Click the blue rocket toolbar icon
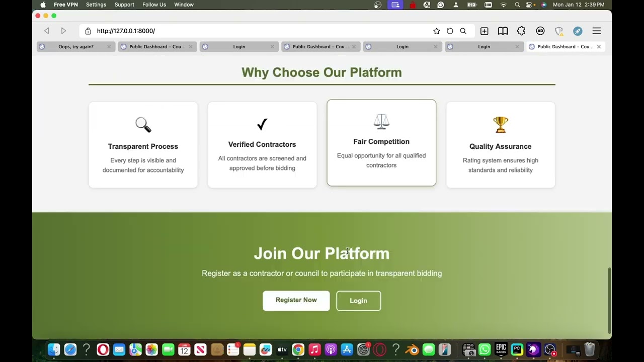This screenshot has height=362, width=644. (578, 31)
